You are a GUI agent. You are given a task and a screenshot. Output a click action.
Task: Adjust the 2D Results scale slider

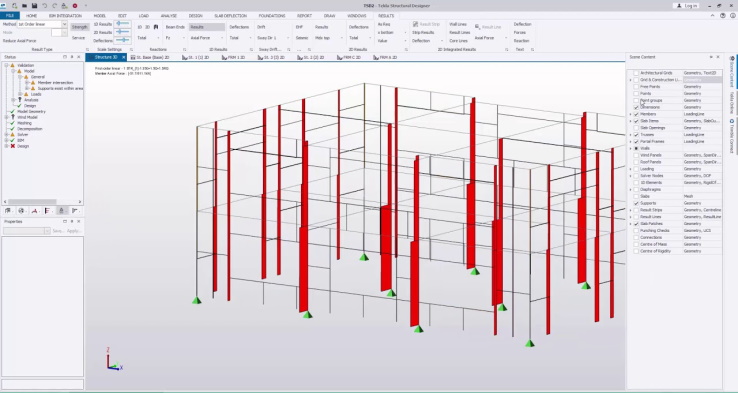[x=123, y=32]
